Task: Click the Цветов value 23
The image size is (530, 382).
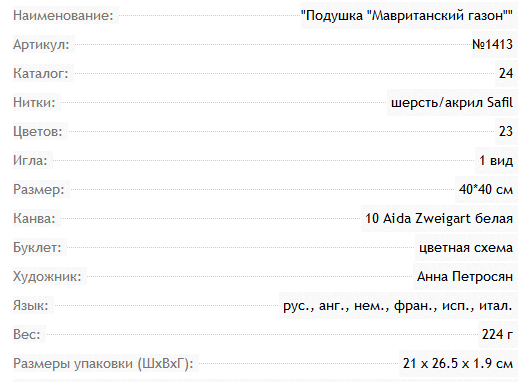Action: [506, 132]
